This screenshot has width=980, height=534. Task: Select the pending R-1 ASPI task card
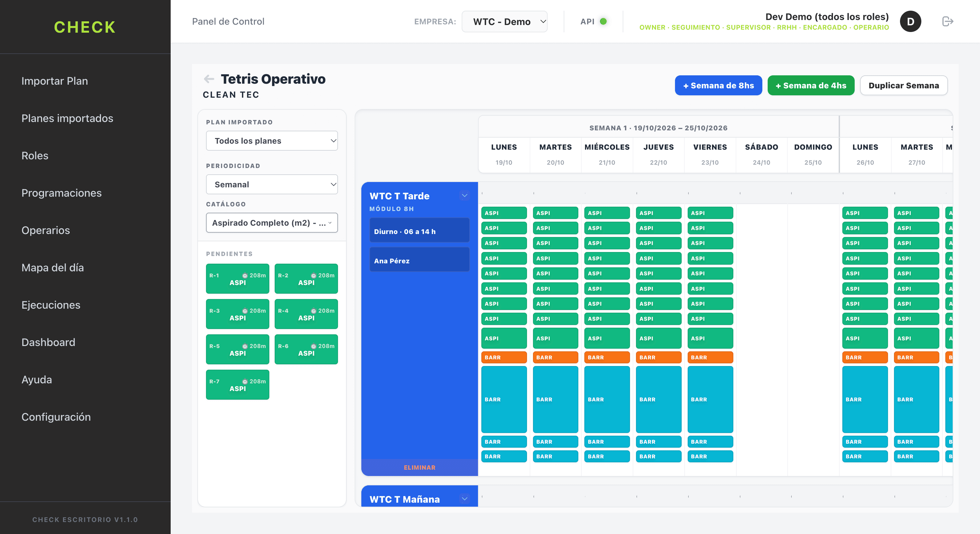click(x=237, y=278)
